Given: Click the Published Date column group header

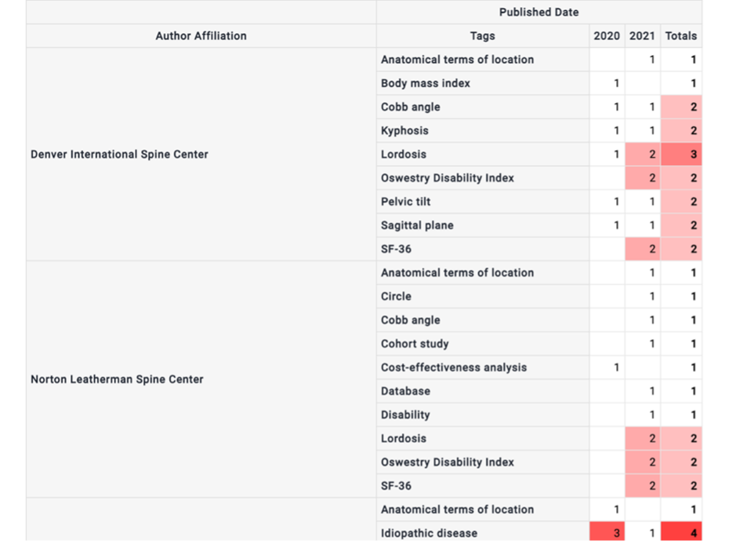Looking at the screenshot, I should coord(538,12).
